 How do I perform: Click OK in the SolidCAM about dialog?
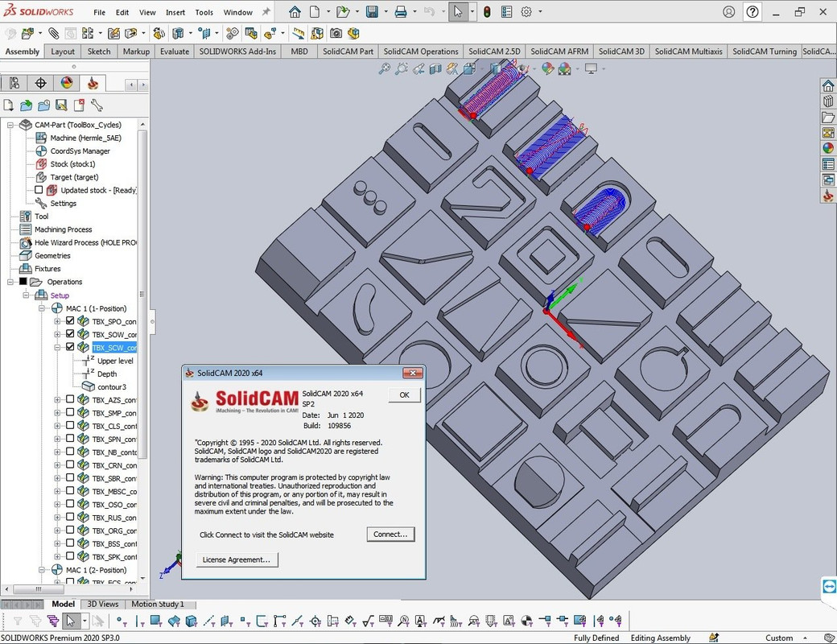tap(405, 395)
